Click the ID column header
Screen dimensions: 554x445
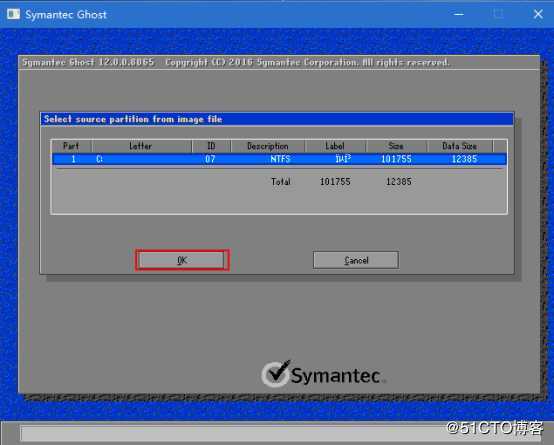[211, 146]
